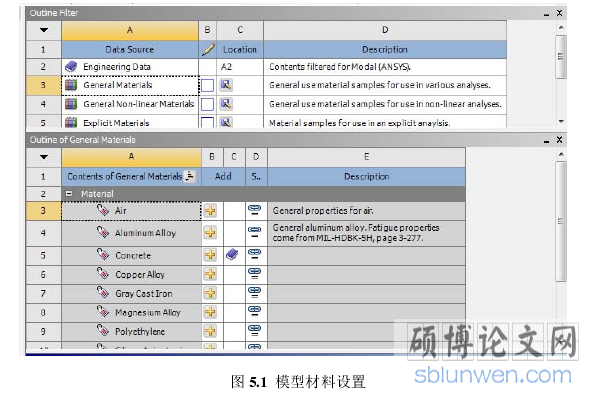The width and height of the screenshot is (596, 394).
Task: Click Magnesium Alloy material tag icon
Action: tap(103, 312)
